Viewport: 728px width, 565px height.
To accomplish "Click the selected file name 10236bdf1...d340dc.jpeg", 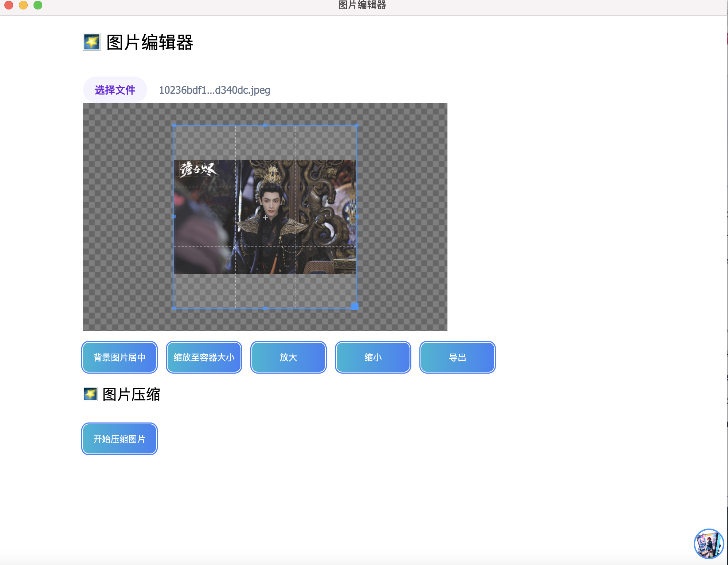I will tap(215, 90).
